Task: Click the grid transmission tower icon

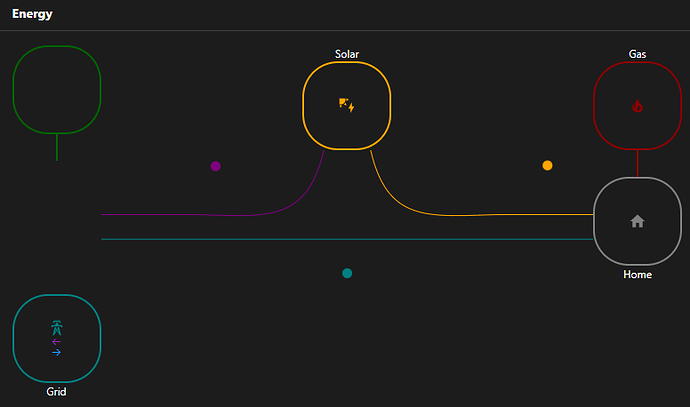Action: 56,327
